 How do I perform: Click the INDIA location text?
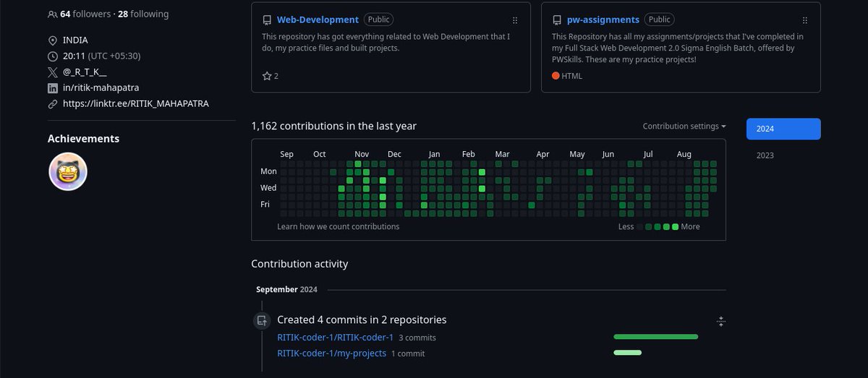pos(75,40)
